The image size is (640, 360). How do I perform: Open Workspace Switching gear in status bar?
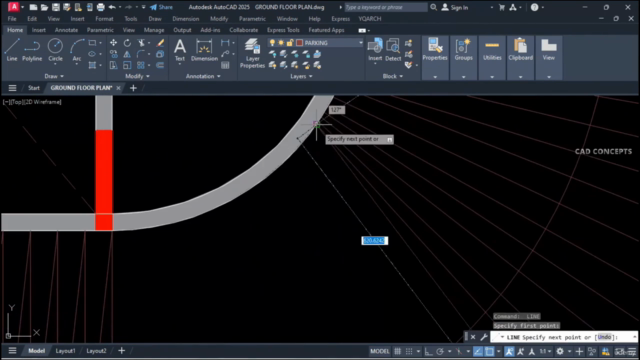pos(560,351)
